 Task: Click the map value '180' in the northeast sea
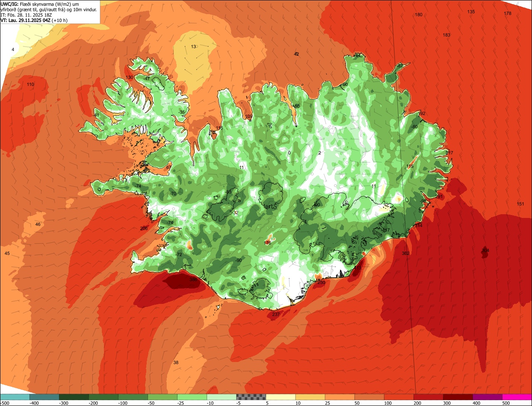click(419, 15)
